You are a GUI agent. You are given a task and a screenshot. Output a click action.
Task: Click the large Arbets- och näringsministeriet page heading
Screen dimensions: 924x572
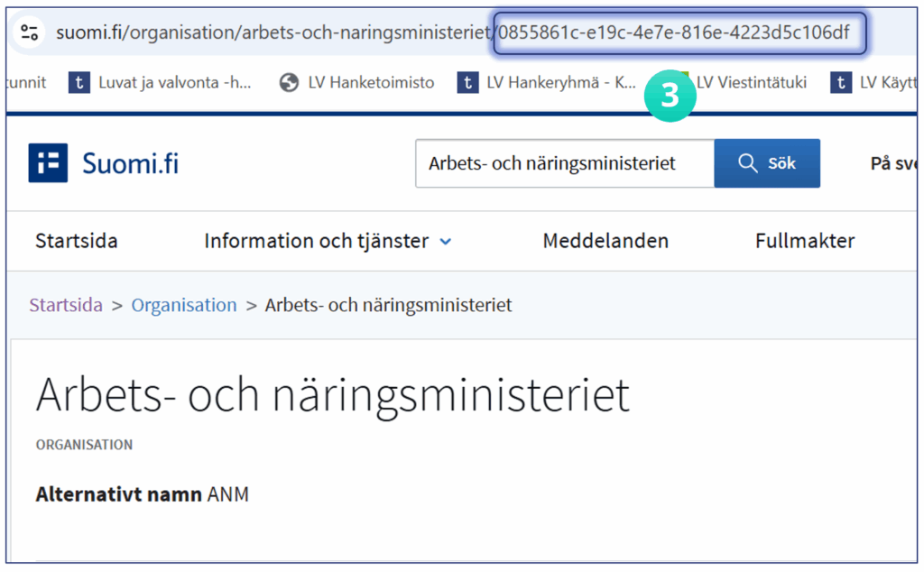click(x=332, y=394)
